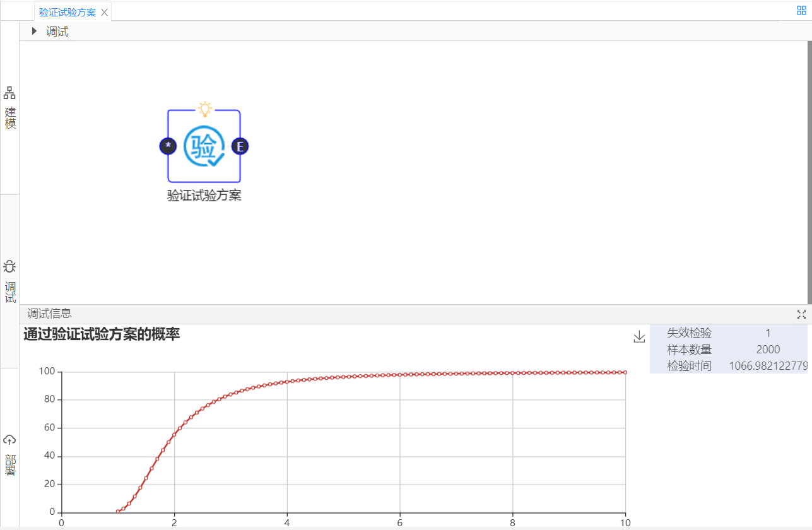Select the node's asterisk input port

tap(168, 146)
